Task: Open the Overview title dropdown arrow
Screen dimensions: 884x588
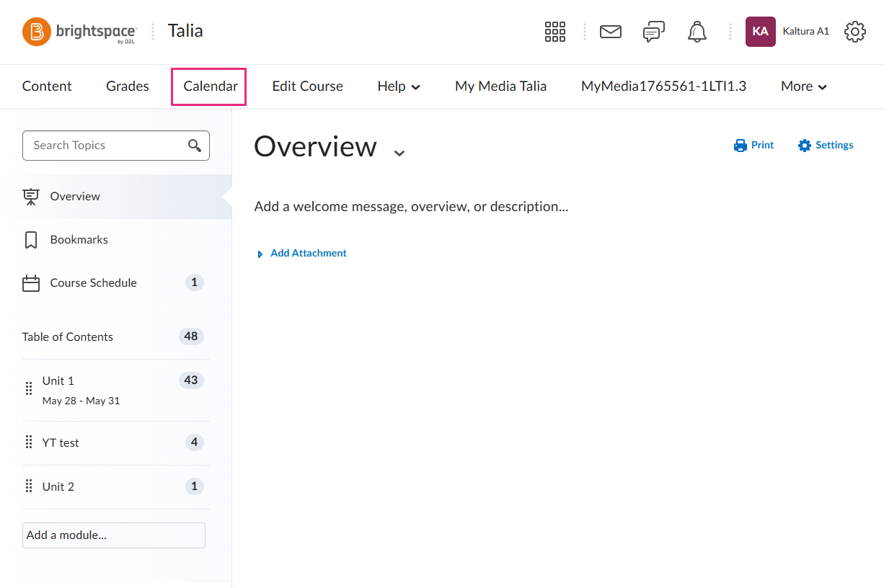Action: click(399, 152)
